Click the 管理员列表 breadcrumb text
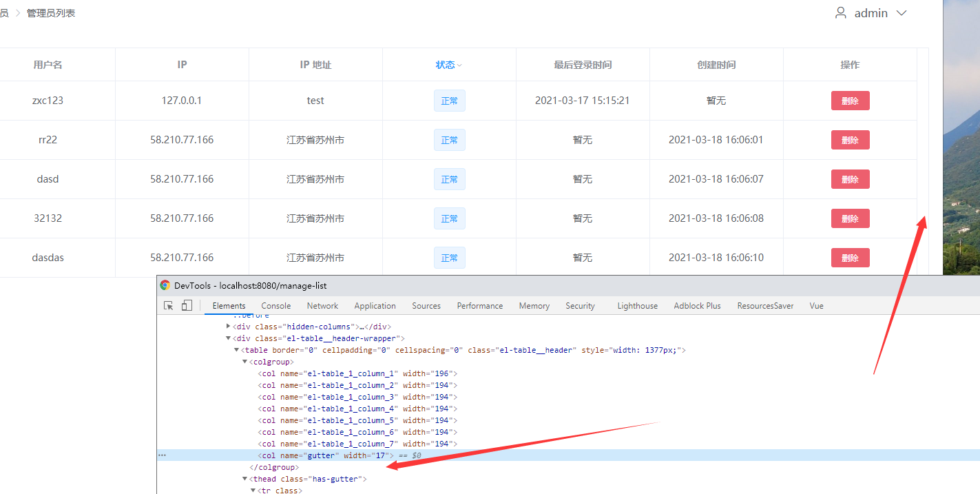This screenshot has height=494, width=980. (51, 13)
